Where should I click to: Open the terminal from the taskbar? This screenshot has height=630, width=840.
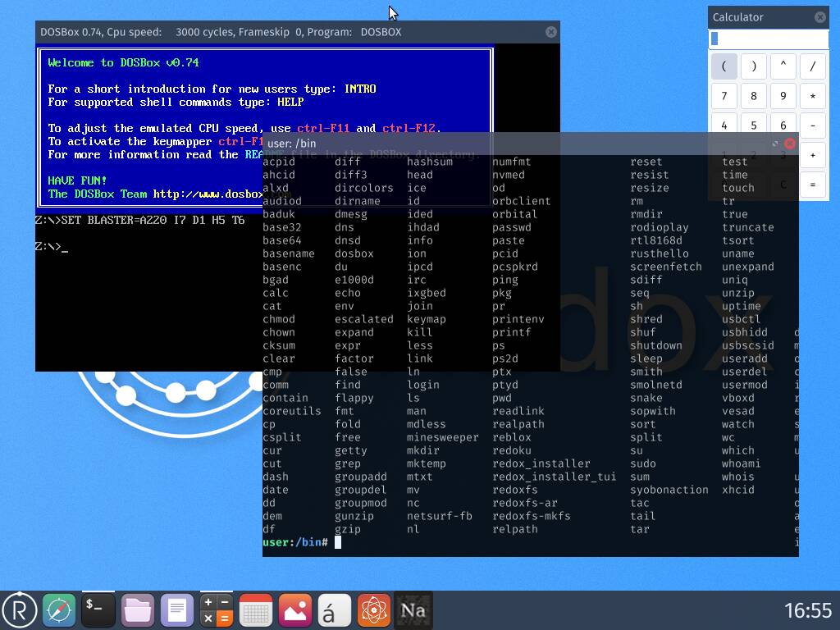tap(98, 610)
